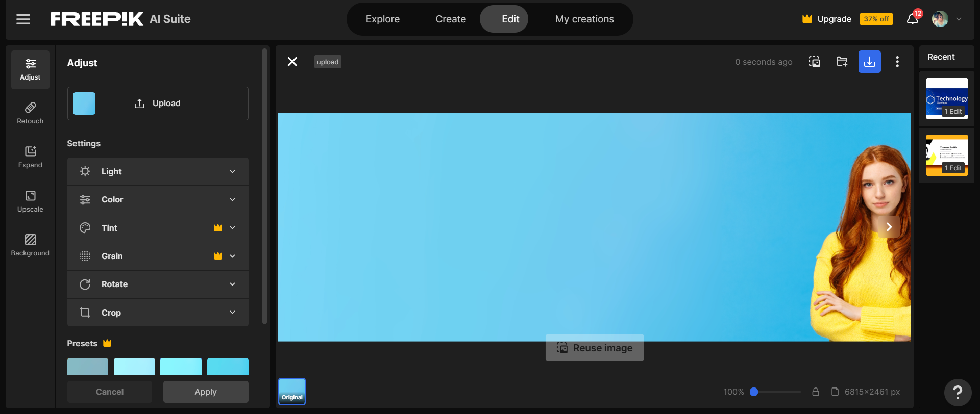Viewport: 980px width, 414px height.
Task: Go to the Explore tab
Action: pyautogui.click(x=383, y=19)
